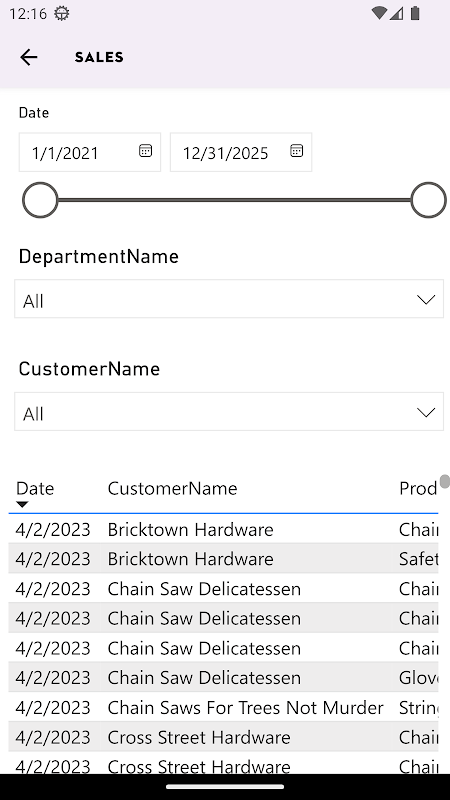Expand the CustomerName dropdown chevron

pyautogui.click(x=426, y=412)
